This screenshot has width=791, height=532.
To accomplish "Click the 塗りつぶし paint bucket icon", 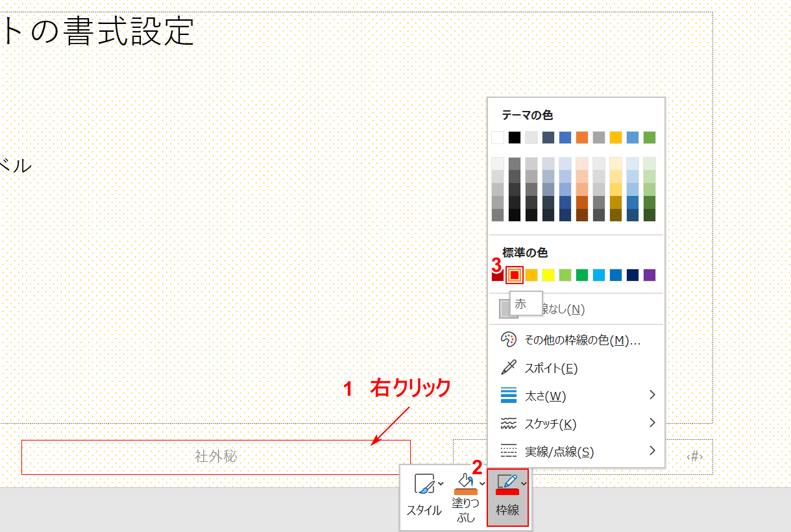I will 465,483.
